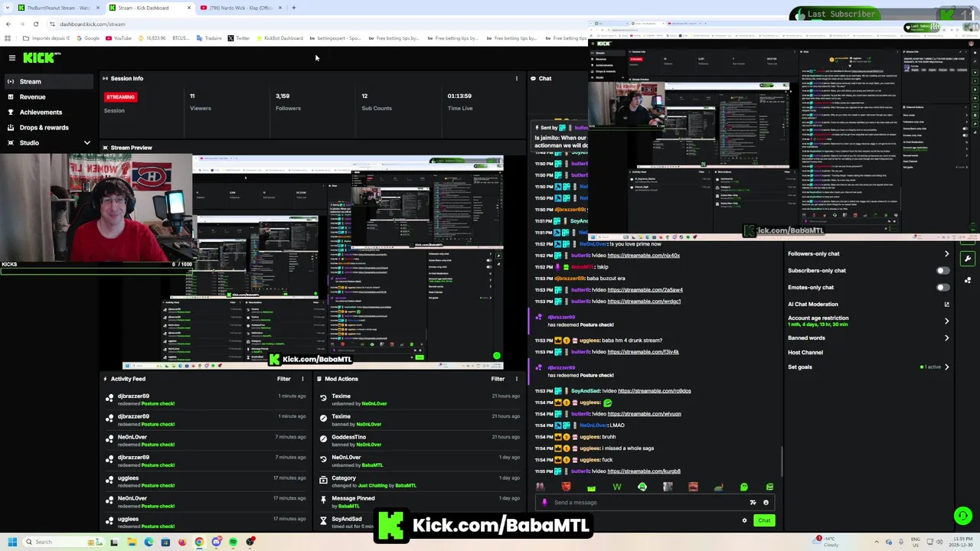
Task: Click AI Chat Moderation label
Action: [x=812, y=305]
